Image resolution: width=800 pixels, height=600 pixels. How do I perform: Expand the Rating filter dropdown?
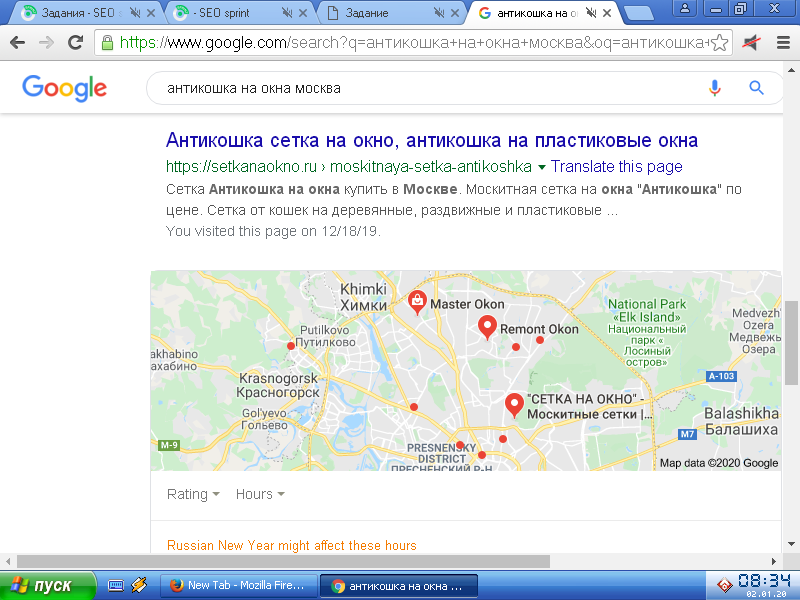point(193,494)
